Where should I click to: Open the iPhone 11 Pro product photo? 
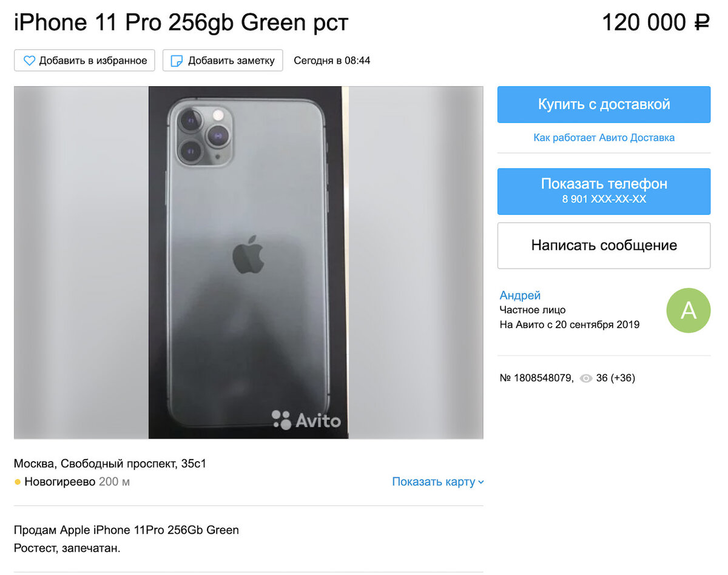(249, 263)
